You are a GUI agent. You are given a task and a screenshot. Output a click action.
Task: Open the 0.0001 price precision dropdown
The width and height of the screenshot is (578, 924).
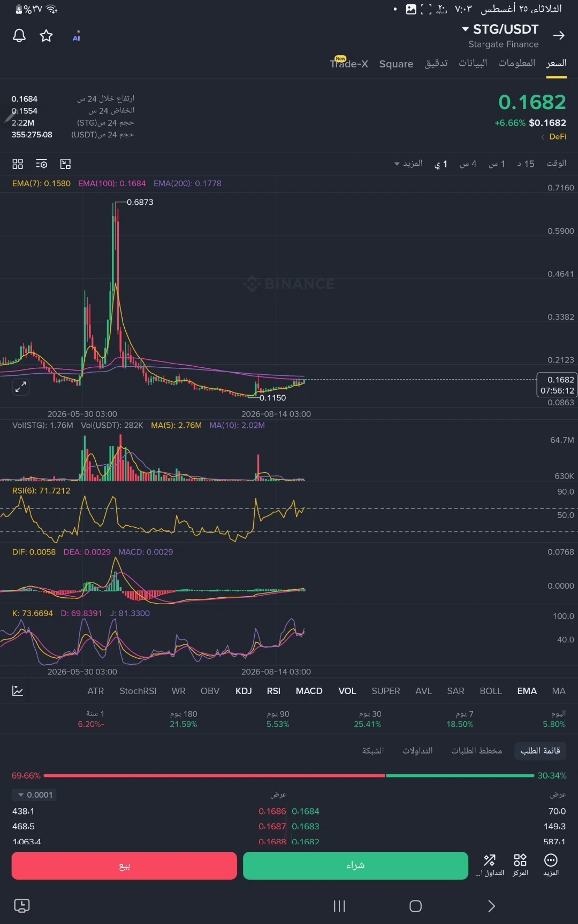point(34,795)
